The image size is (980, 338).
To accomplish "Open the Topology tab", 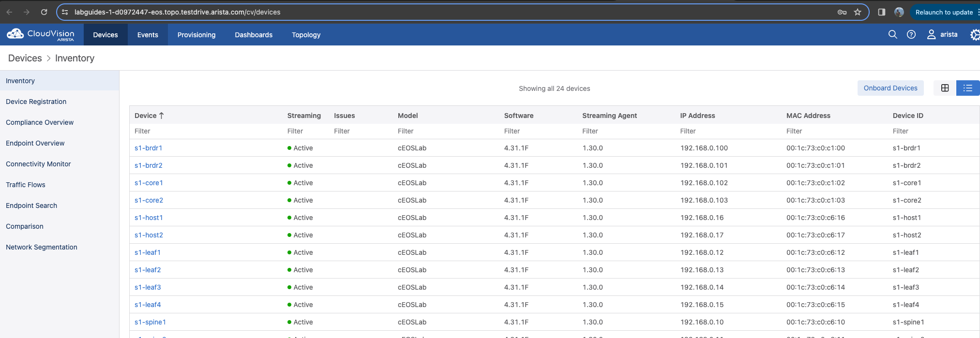I will coord(306,35).
